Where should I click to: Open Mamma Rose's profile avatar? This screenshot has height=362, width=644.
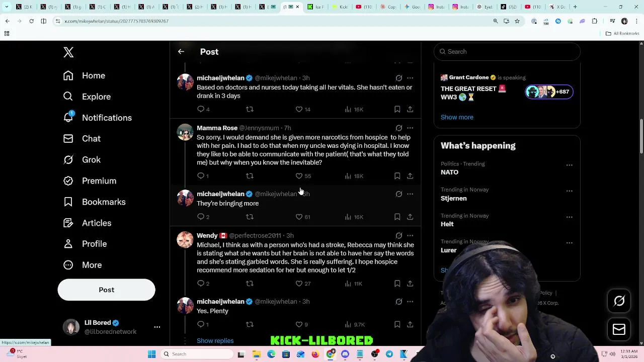tap(185, 132)
